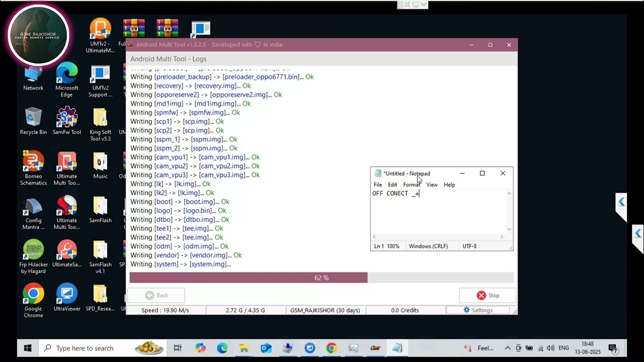Open Notepad's View menu

[432, 185]
